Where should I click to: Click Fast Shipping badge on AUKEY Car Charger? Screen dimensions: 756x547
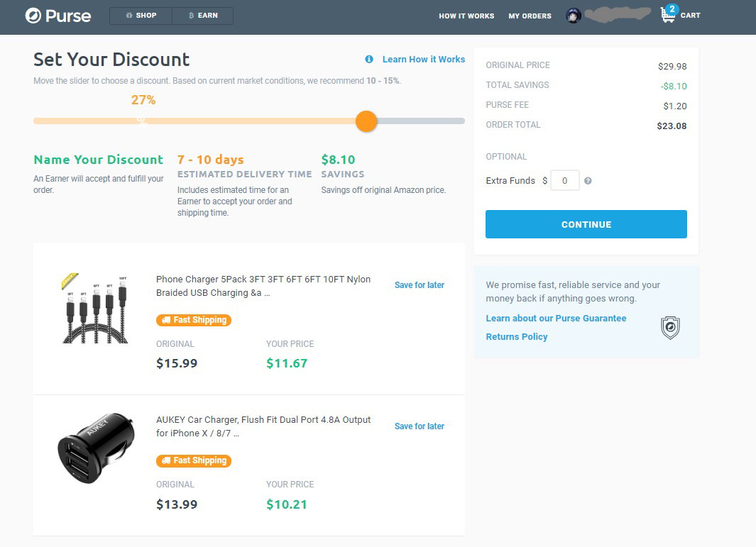point(194,460)
